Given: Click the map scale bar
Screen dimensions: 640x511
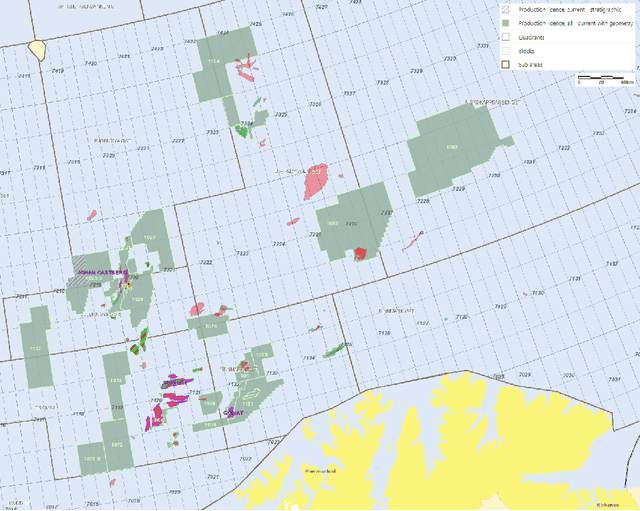Looking at the screenshot, I should tap(603, 76).
